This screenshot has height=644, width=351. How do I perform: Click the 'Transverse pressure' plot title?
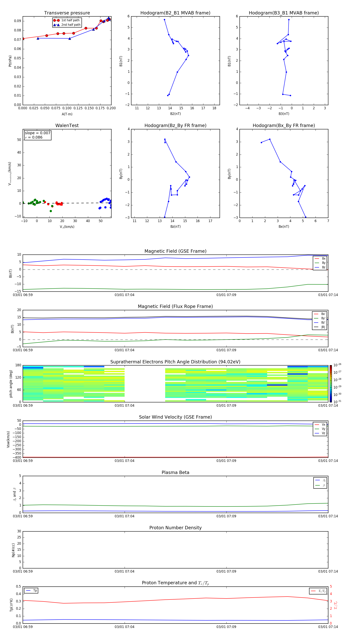tap(67, 13)
